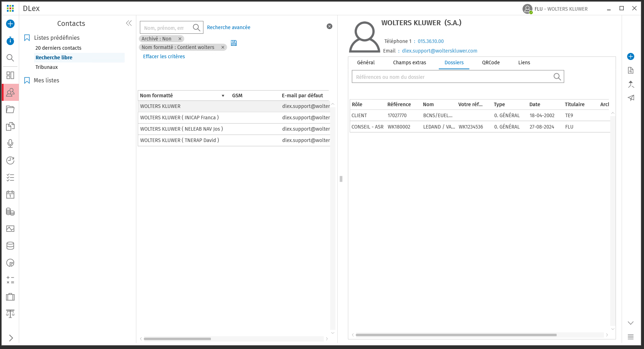Click the contacts list horizontal scrollbar

pos(177,339)
